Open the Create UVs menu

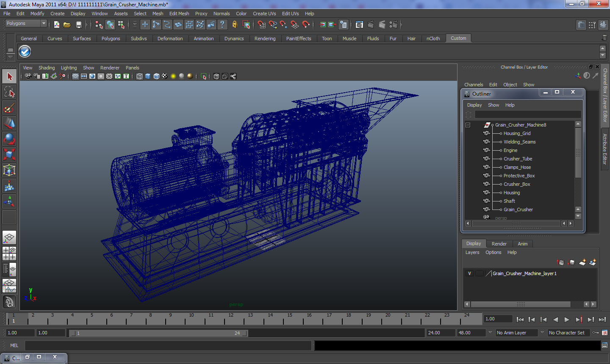pyautogui.click(x=264, y=14)
